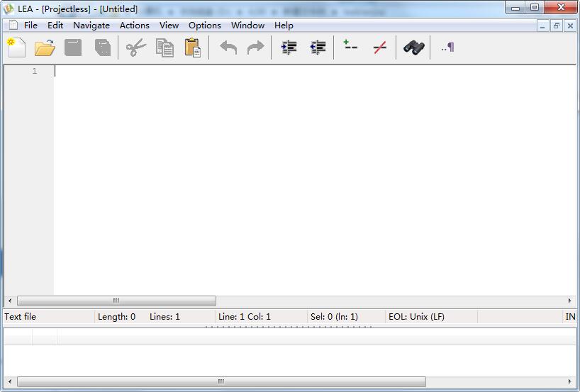
Task: Click the dotted splitter above the bottom panel
Action: 289,327
